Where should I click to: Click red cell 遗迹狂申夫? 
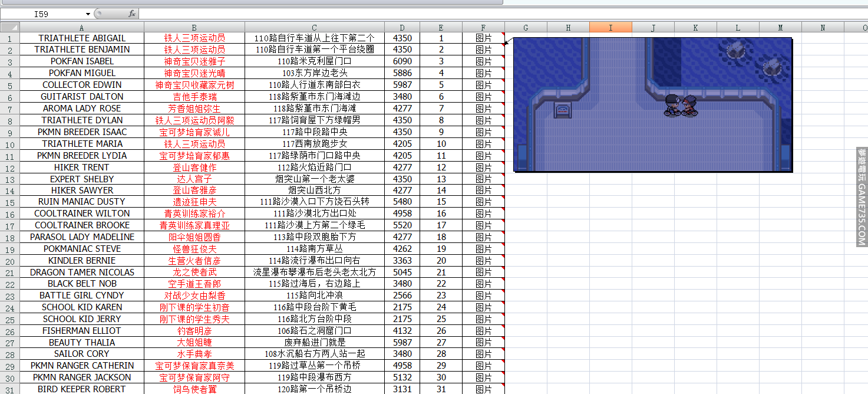tap(194, 202)
